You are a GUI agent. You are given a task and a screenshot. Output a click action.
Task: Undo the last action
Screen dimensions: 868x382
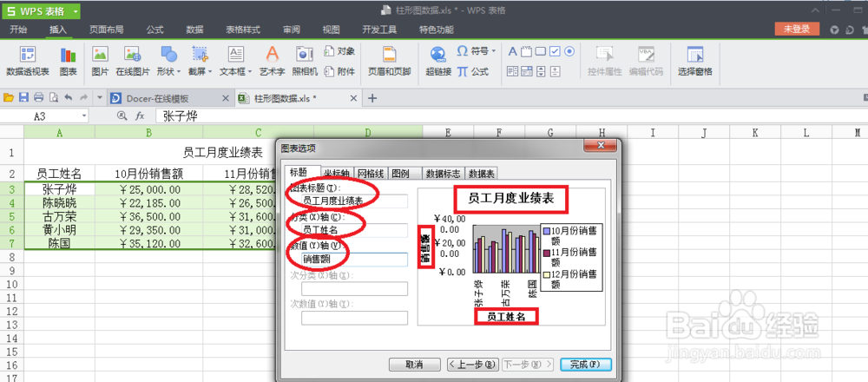point(68,98)
